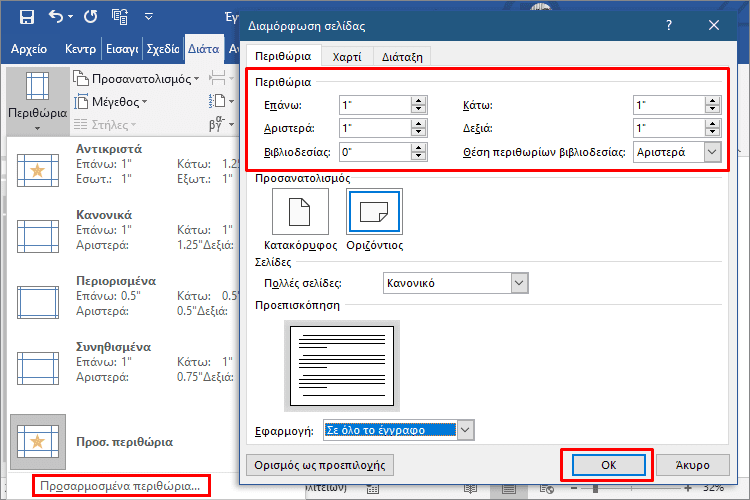Select Κατακόρυφος portrait orientation
Screen dimensions: 750x500
pyautogui.click(x=300, y=211)
